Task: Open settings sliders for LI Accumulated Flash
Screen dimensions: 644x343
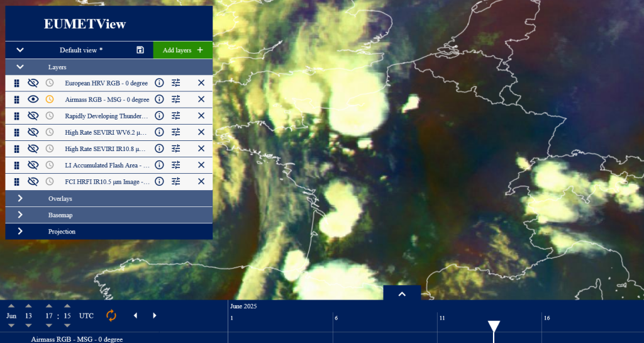Action: pos(176,165)
